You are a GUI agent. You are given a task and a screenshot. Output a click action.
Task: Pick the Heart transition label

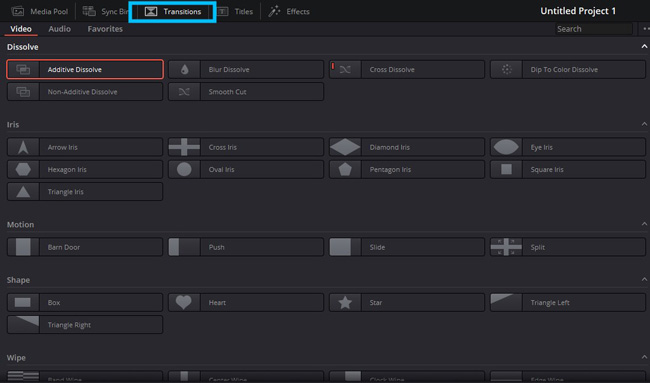(x=217, y=303)
